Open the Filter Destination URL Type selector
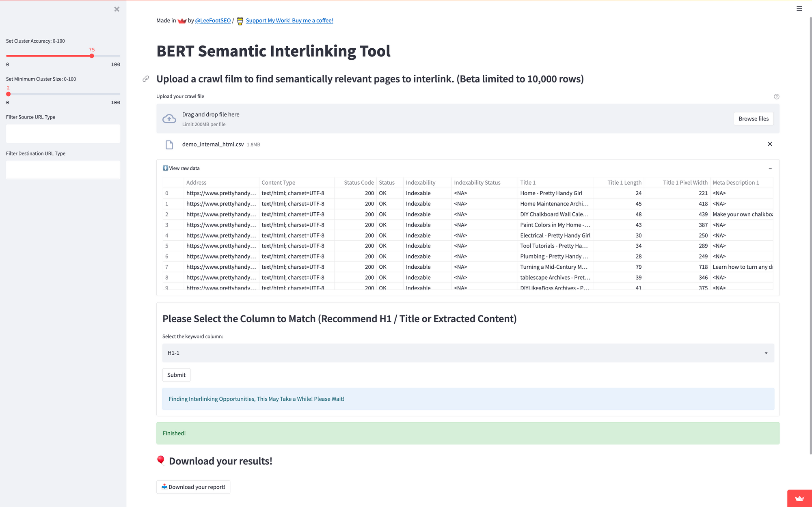812x507 pixels. point(63,170)
